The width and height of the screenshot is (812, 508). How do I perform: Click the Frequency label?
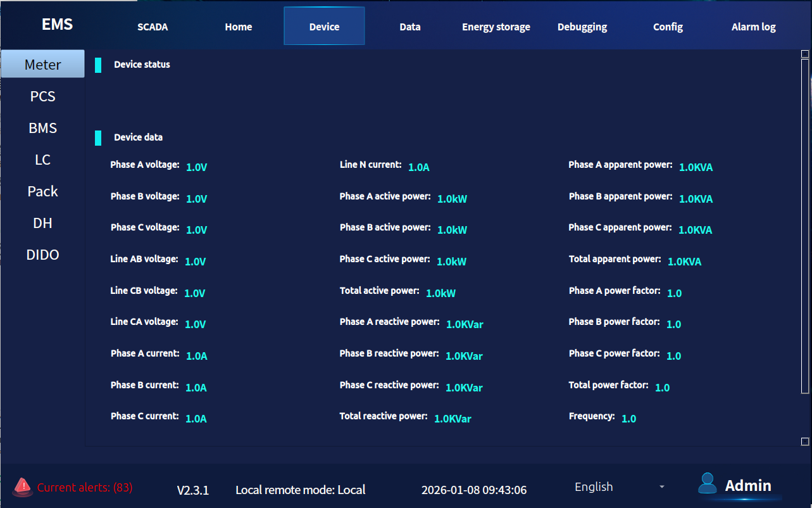tap(592, 416)
